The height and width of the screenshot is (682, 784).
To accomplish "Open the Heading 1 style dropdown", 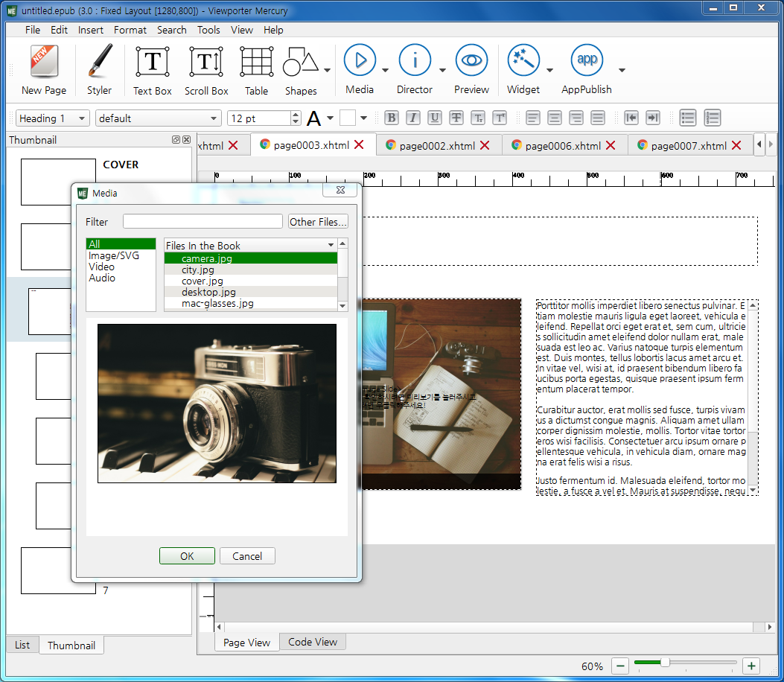I will pos(53,118).
